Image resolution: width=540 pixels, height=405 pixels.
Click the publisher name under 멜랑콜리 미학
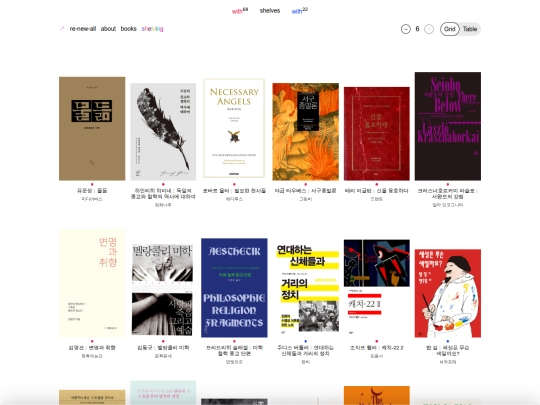pos(163,356)
